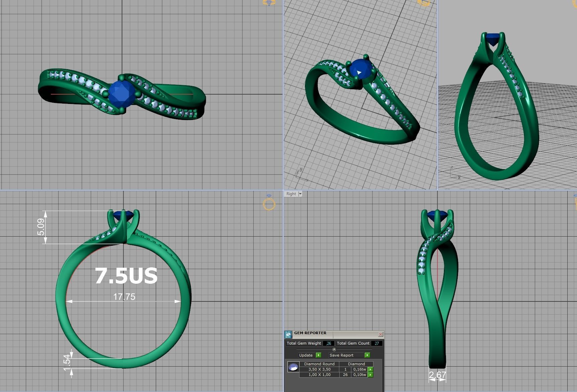577x392 pixels.
Task: Click the Total Gem Count label
Action: [353, 343]
